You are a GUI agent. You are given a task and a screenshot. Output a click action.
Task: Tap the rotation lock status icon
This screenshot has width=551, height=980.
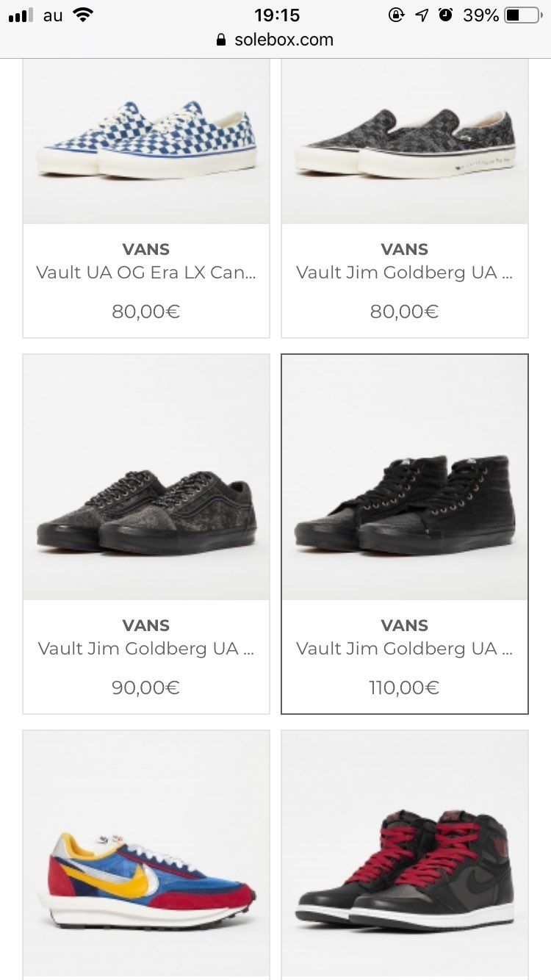[397, 15]
